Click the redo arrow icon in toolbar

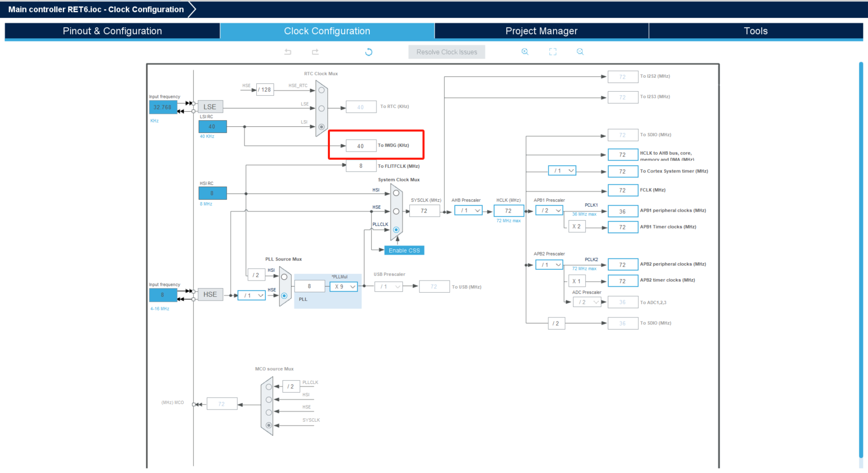click(x=315, y=52)
